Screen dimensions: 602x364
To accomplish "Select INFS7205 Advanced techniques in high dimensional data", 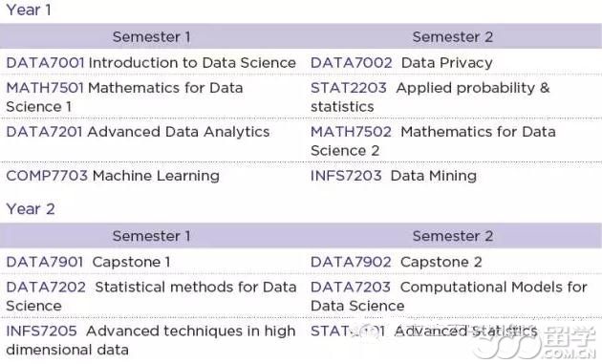I will 151,340.
